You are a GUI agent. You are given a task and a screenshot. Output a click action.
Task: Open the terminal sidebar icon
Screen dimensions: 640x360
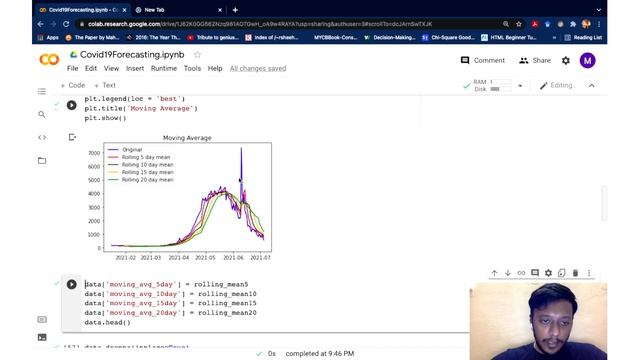pyautogui.click(x=42, y=337)
